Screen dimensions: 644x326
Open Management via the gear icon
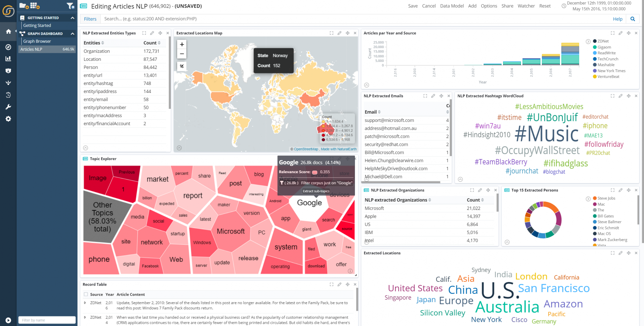[x=8, y=119]
